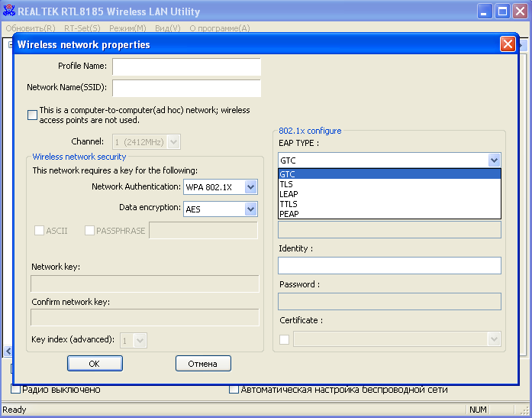
Task: Close the Wireless network properties dialog
Action: coord(508,44)
